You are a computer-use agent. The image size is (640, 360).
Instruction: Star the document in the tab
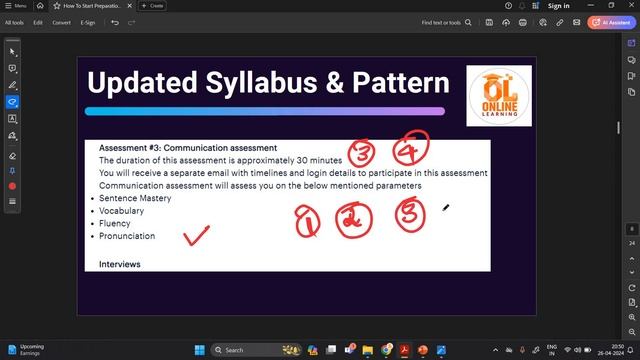57,6
